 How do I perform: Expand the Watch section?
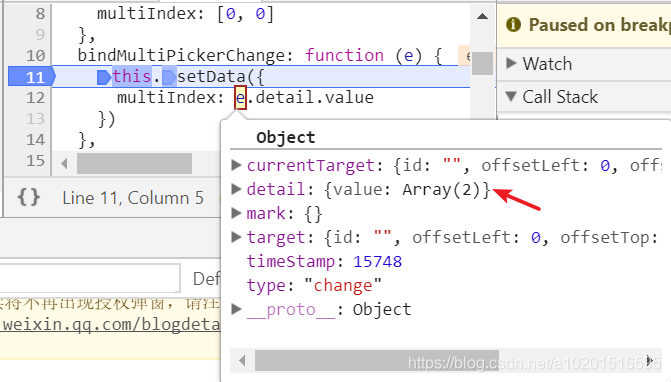(511, 63)
